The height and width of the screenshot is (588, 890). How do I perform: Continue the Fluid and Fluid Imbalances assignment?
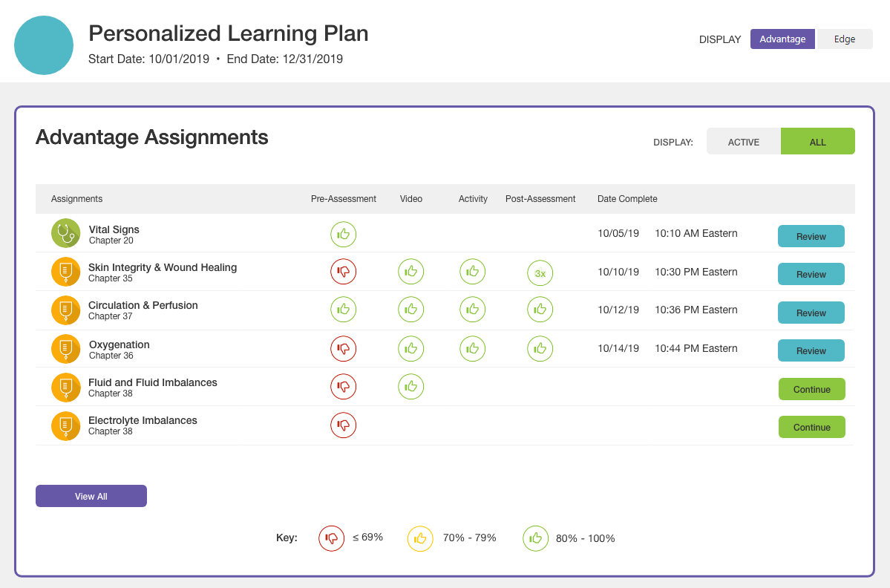point(811,389)
